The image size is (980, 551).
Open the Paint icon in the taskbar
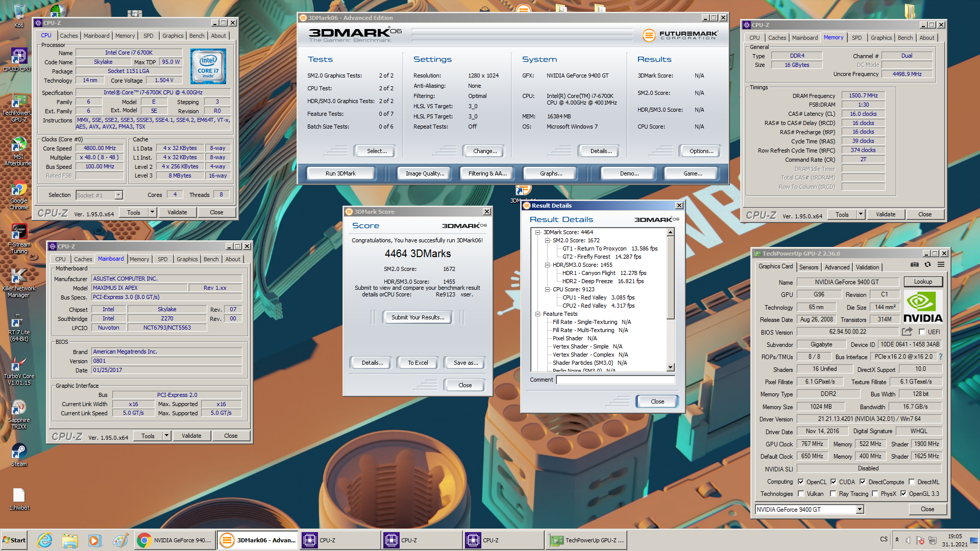click(x=120, y=540)
